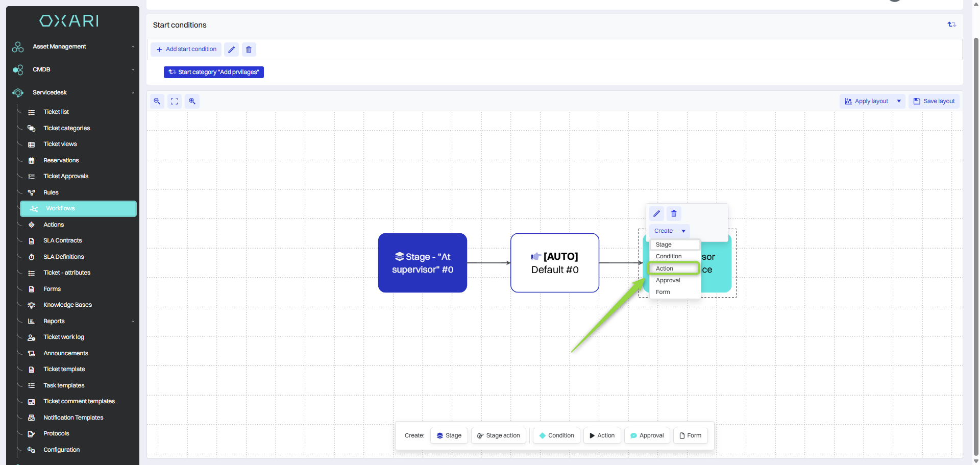Click the fit-to-screen icon on canvas toolbar
The image size is (980, 465).
(x=175, y=101)
